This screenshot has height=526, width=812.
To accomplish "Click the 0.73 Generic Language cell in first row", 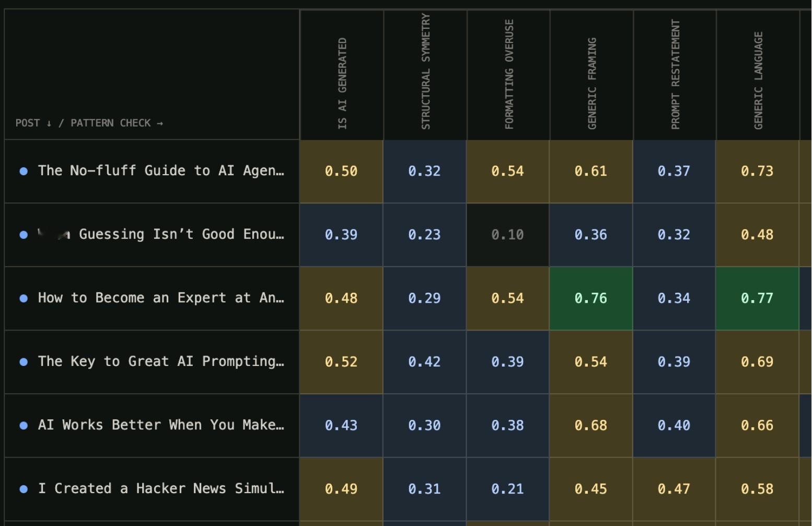I will (758, 171).
